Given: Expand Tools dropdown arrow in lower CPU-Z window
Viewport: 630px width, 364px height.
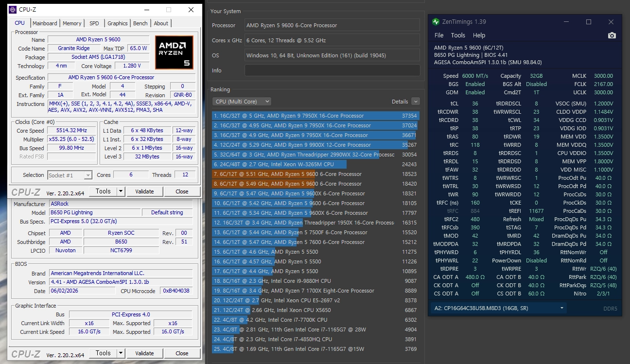Looking at the screenshot, I should pyautogui.click(x=121, y=353).
